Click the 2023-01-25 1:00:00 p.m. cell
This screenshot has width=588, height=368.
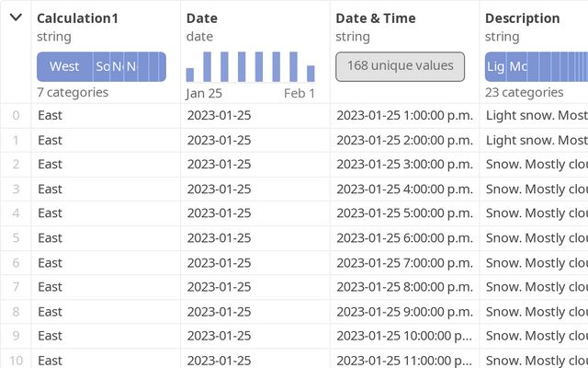tap(404, 116)
